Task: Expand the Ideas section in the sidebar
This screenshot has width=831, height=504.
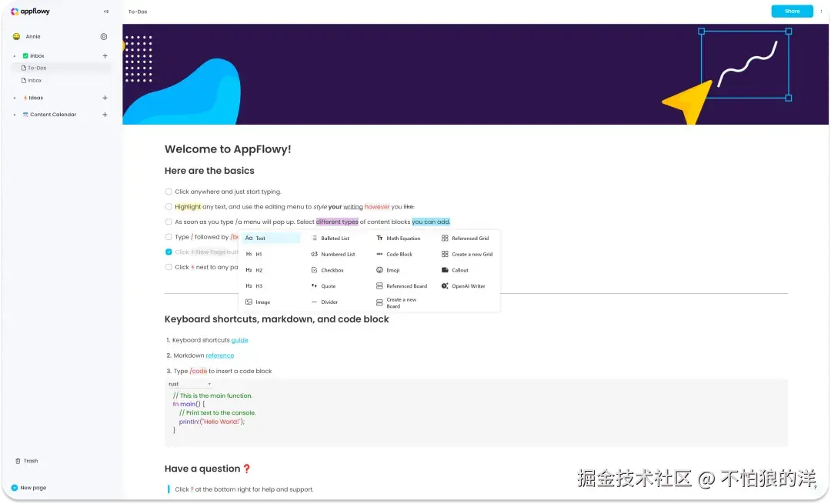Action: point(13,98)
